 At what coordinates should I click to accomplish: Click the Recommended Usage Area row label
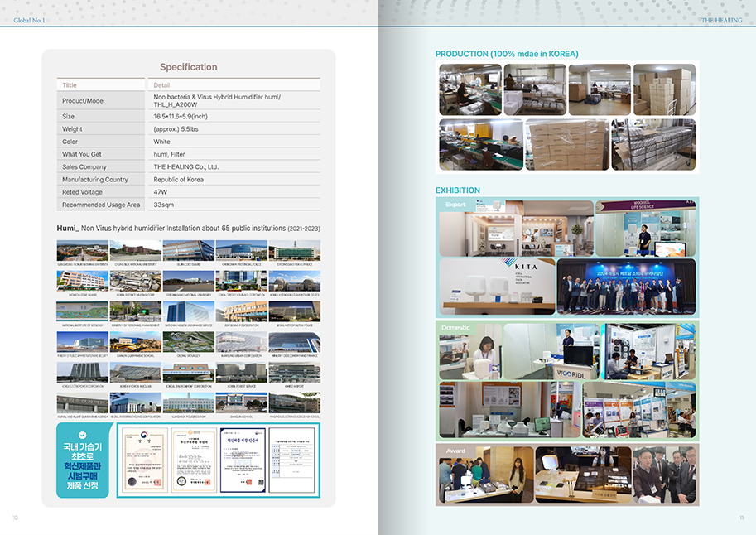(101, 205)
